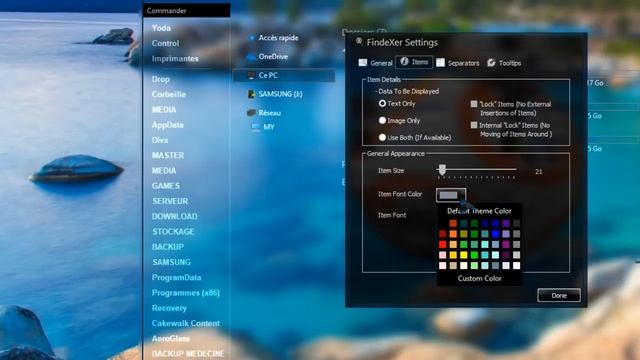Click the OneDrive cloud icon
Screen dimensions: 640x360
[x=251, y=57]
